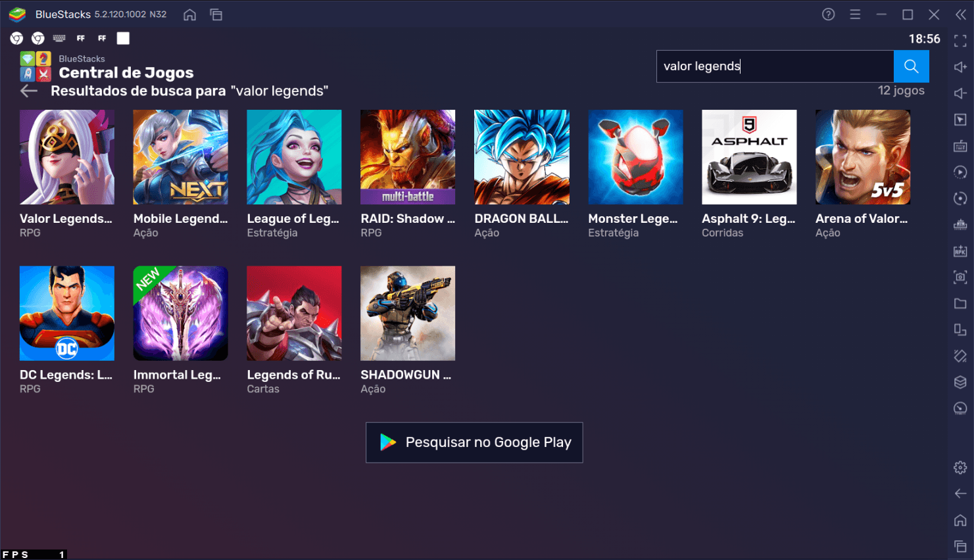Open Valor Legends game thumbnail
The width and height of the screenshot is (974, 560).
[67, 157]
